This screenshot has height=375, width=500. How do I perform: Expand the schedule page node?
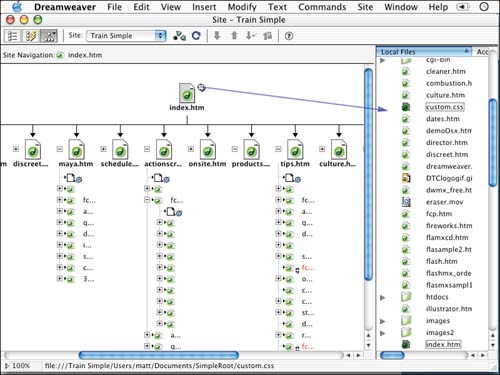pos(103,149)
